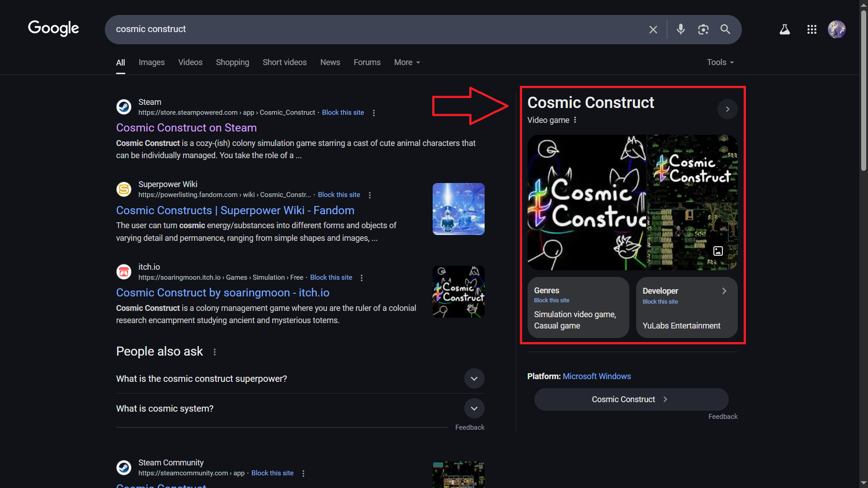The width and height of the screenshot is (868, 488).
Task: Click Block this site for Steam Community
Action: 272,473
